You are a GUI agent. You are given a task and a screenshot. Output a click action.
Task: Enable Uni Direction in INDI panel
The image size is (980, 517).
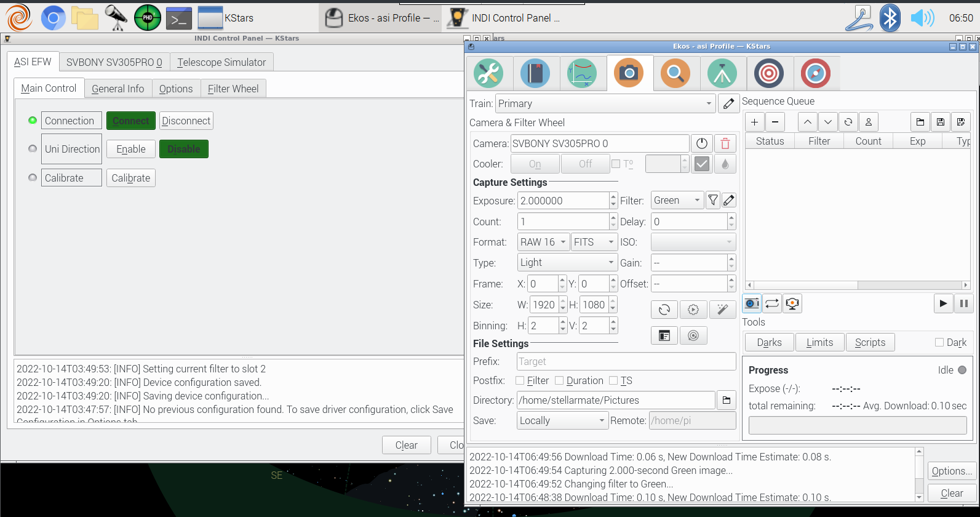[x=131, y=149]
